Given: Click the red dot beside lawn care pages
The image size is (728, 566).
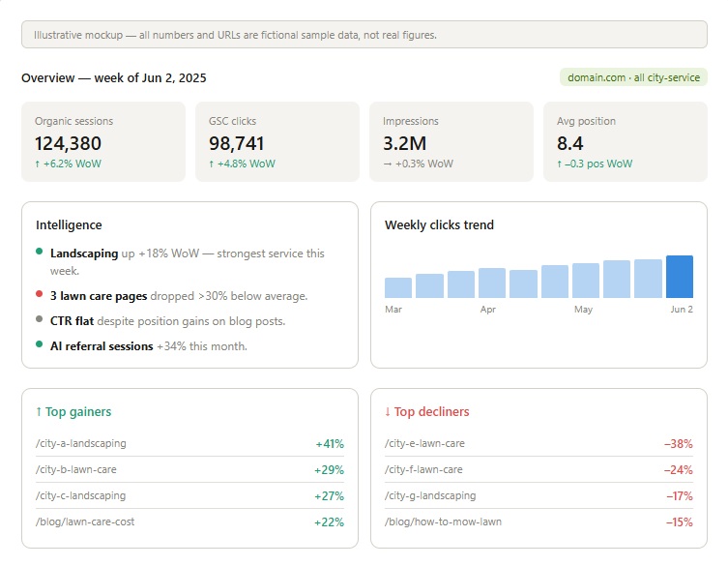Looking at the screenshot, I should click(40, 294).
